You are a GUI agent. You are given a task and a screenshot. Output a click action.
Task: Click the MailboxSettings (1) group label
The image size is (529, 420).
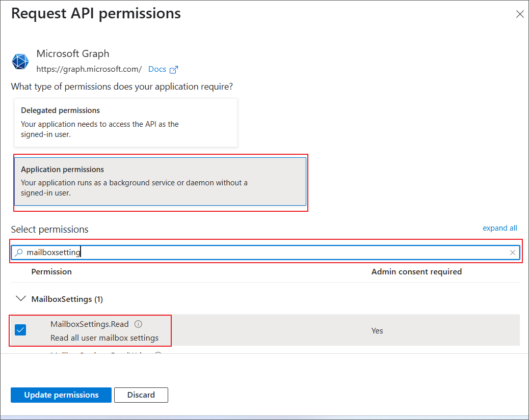click(x=67, y=299)
